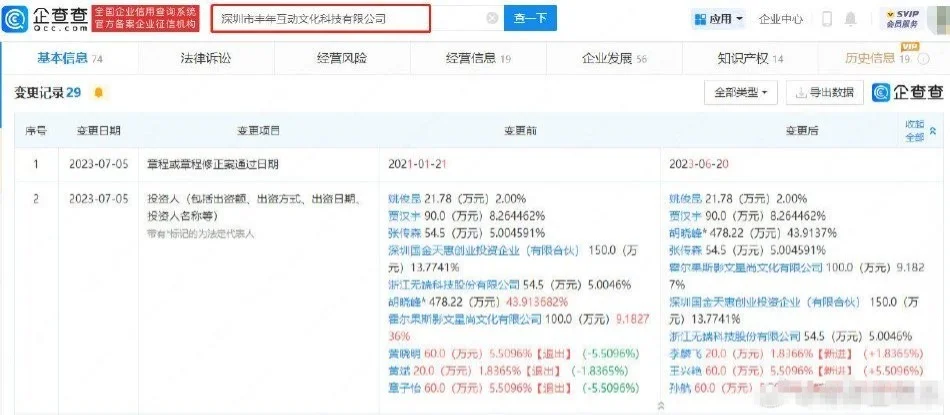Select the 知识产权 tab
This screenshot has width=950, height=415.
pos(749,58)
